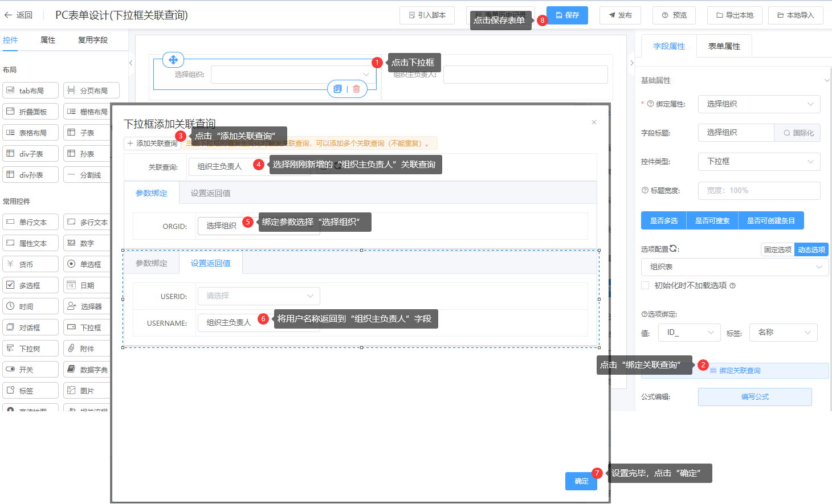
Task: Add the 附件 attachment control
Action: pos(87,349)
